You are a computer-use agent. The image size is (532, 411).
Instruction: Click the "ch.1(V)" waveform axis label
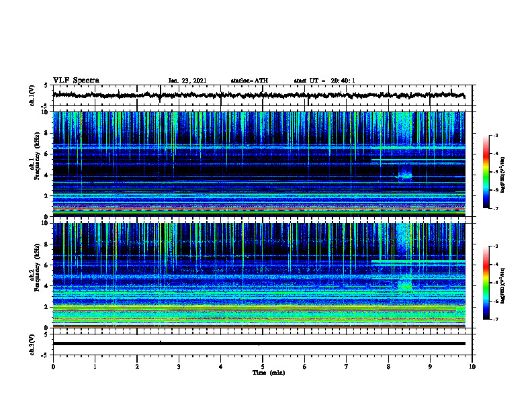[32, 95]
